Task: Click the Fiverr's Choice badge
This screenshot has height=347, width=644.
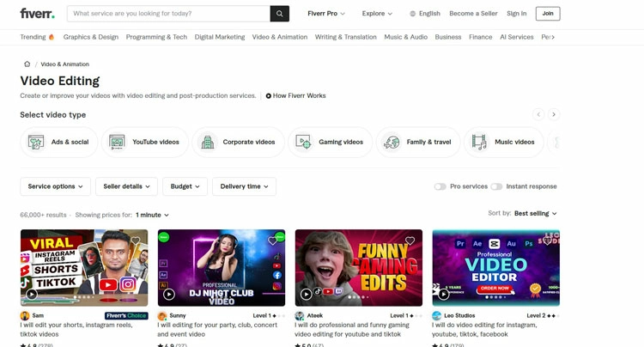Action: pos(126,316)
